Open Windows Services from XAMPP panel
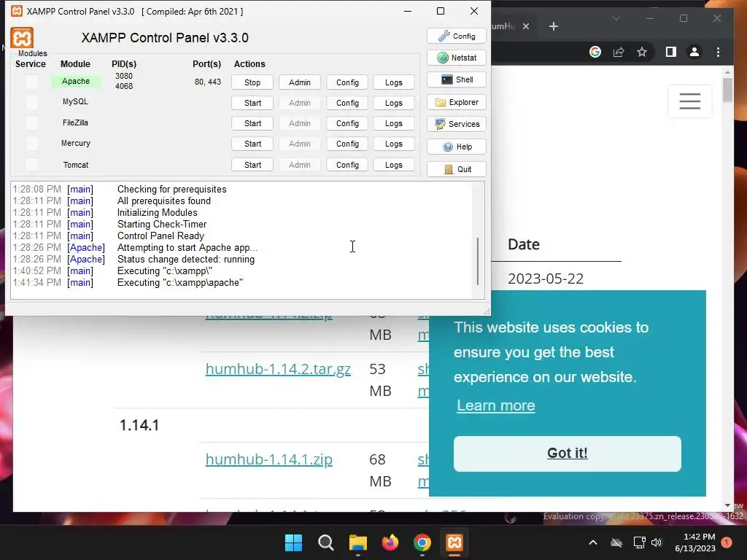This screenshot has width=747, height=560. click(457, 124)
